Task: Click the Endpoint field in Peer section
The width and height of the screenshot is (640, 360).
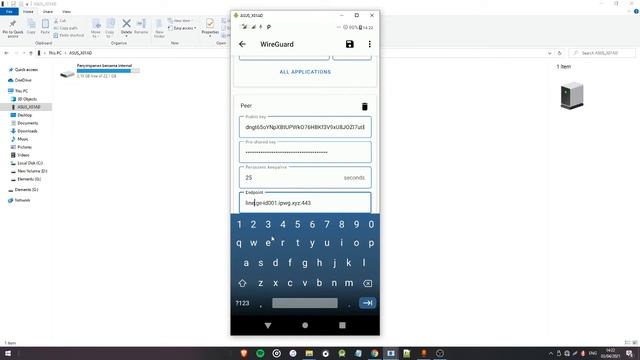Action: (x=305, y=202)
